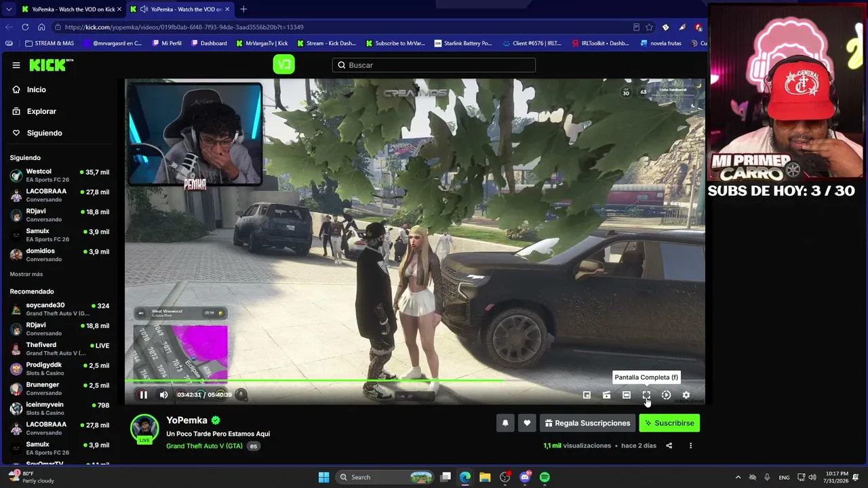Mute the video player volume
The width and height of the screenshot is (868, 488).
click(x=163, y=395)
